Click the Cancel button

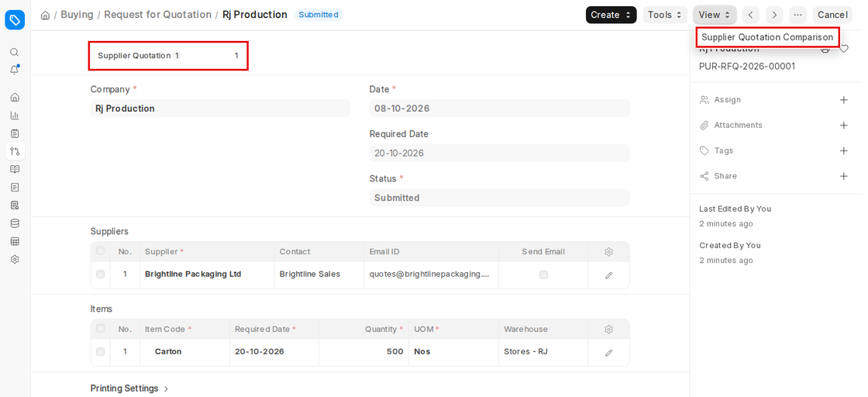[832, 15]
